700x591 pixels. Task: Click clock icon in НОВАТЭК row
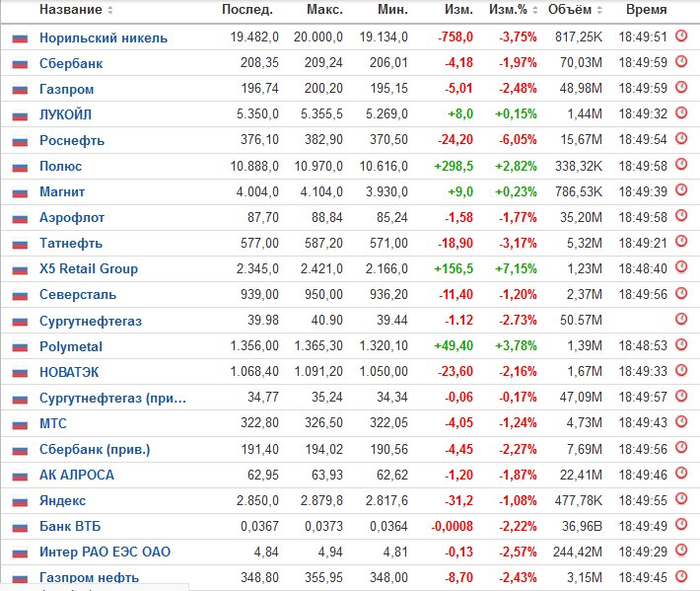tap(681, 370)
